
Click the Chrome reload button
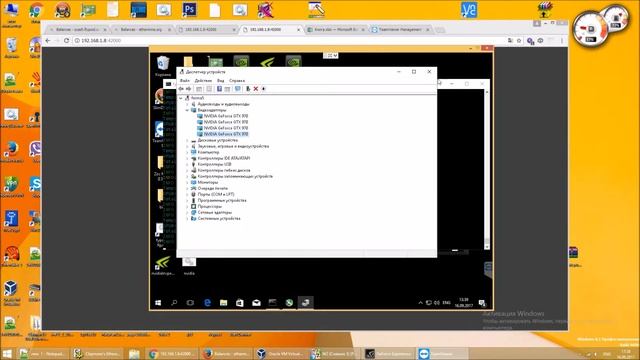click(66, 40)
